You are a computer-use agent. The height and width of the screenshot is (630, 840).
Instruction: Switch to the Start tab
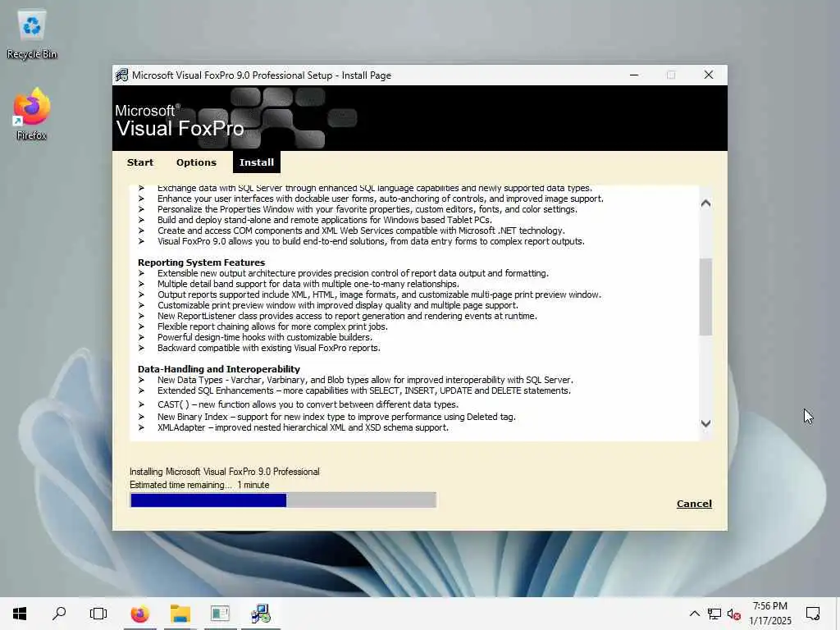coord(139,162)
